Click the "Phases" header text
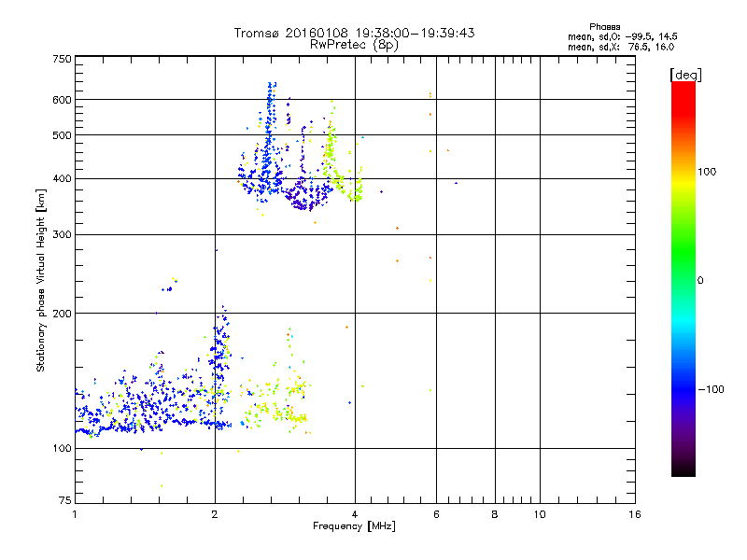 click(604, 27)
